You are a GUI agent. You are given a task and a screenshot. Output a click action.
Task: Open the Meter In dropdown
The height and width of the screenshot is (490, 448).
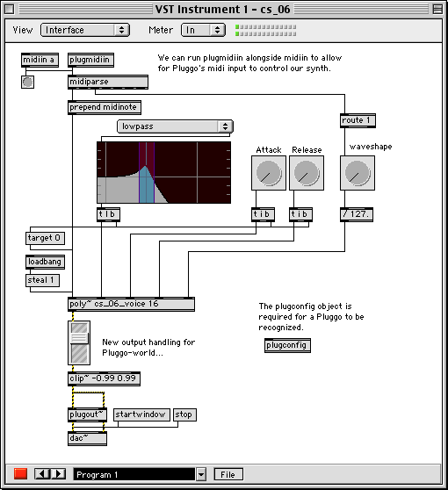coord(203,30)
